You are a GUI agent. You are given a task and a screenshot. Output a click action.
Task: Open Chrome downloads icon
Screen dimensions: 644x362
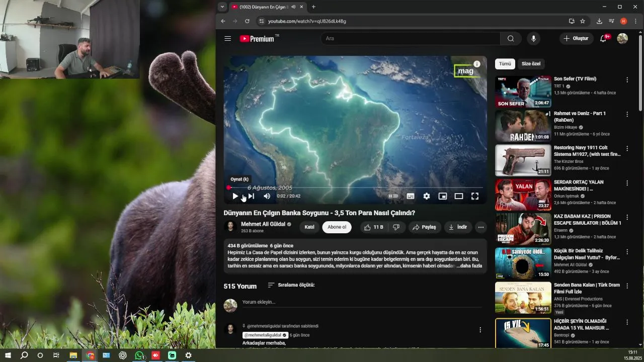click(599, 21)
